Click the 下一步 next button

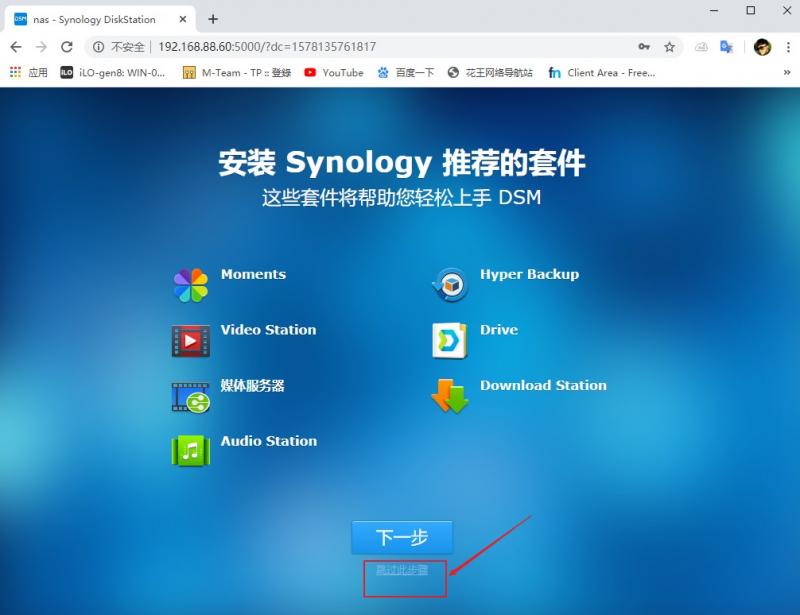(x=402, y=537)
